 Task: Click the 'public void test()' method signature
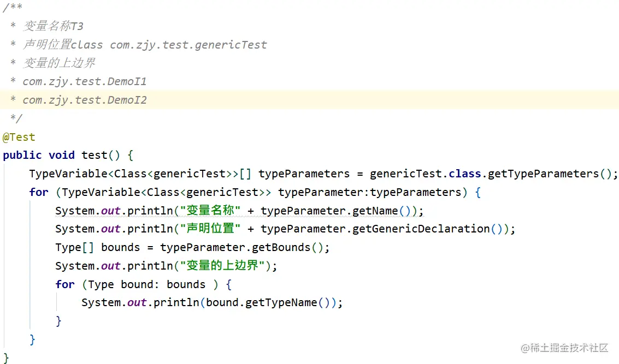point(61,155)
